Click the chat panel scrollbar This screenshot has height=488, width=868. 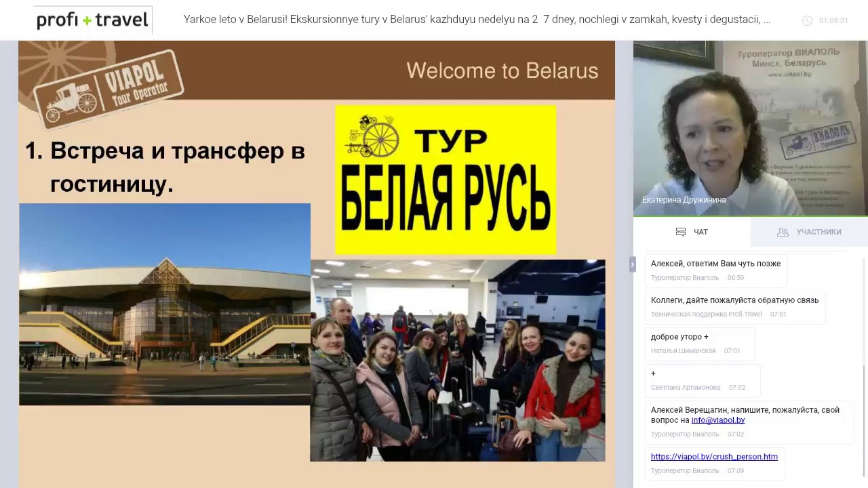pos(864,420)
